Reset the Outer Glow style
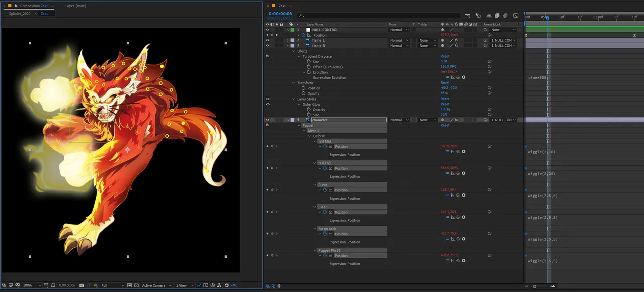This screenshot has width=644, height=292. (445, 104)
